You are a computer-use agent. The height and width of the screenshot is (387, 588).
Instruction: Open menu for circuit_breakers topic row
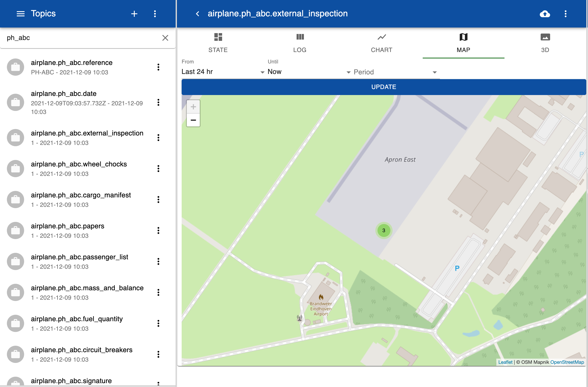(x=158, y=354)
